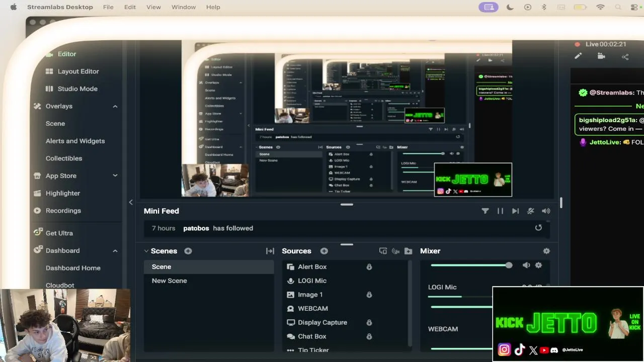Toggle the Focus moon icon in menu bar

click(x=510, y=7)
